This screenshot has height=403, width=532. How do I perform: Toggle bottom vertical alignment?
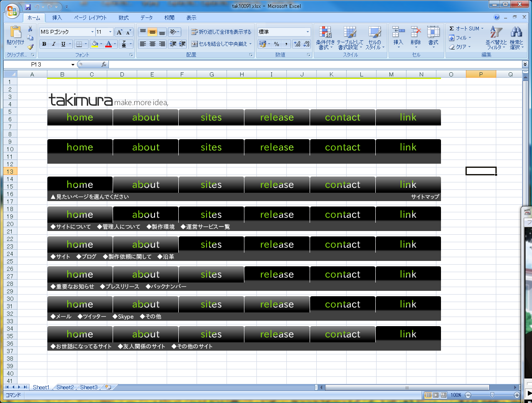click(162, 32)
